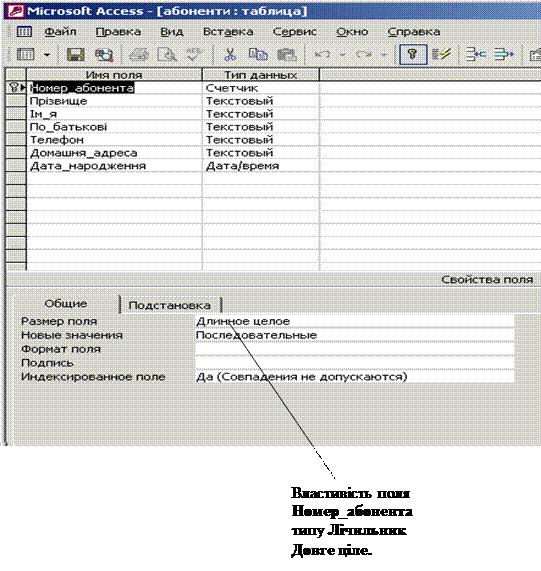Image resolution: width=541 pixels, height=571 pixels.
Task: Open the Справка menu
Action: [x=414, y=32]
